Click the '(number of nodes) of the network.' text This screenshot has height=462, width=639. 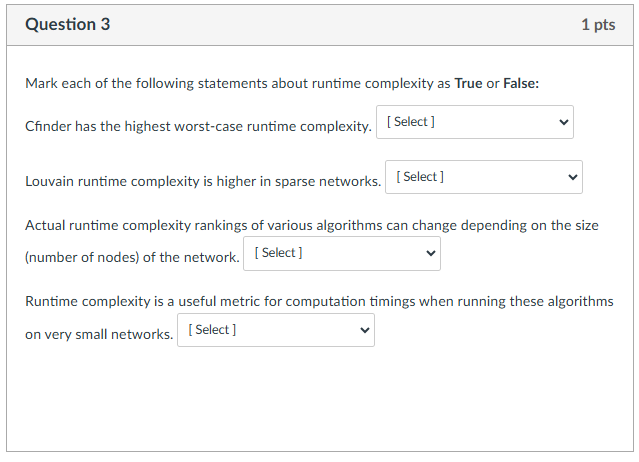(x=132, y=257)
